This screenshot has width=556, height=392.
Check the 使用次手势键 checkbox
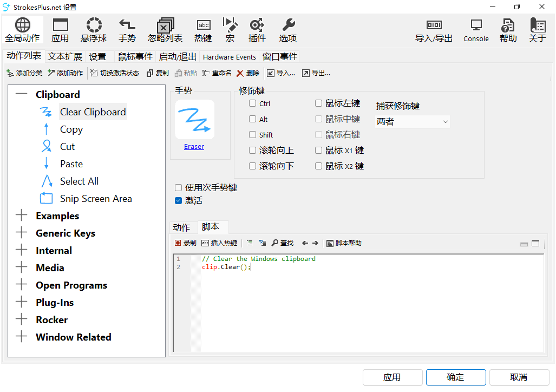tap(178, 188)
